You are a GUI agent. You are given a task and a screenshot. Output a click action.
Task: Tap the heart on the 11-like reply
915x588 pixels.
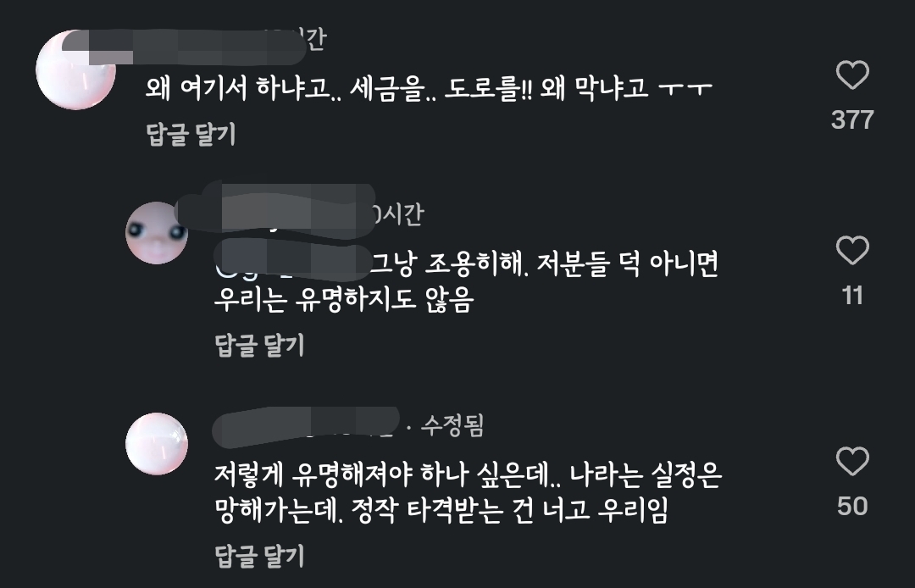point(852,250)
